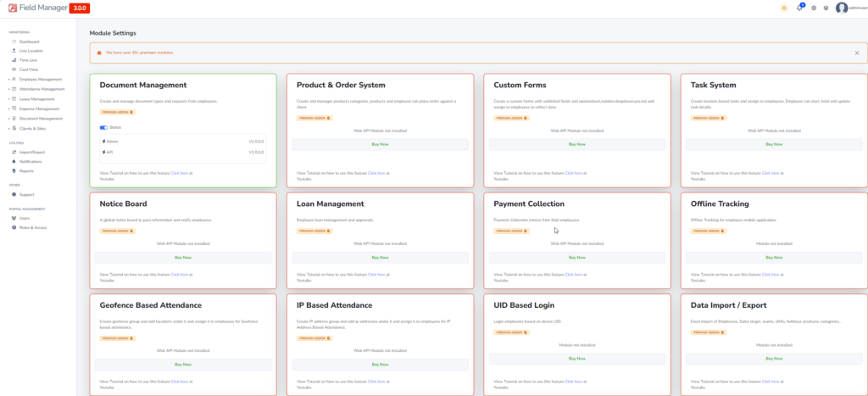Click Buy Now on Payment Collection card
The width and height of the screenshot is (868, 396).
coord(576,258)
